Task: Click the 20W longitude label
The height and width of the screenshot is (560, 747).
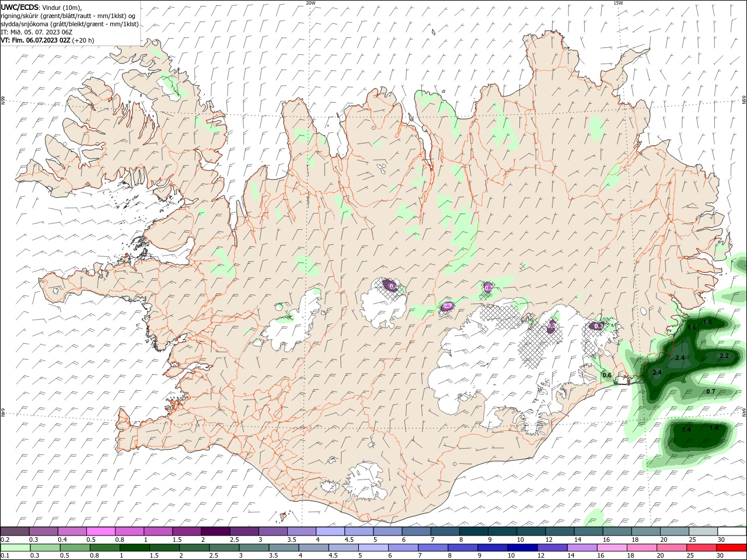Action: tap(310, 3)
